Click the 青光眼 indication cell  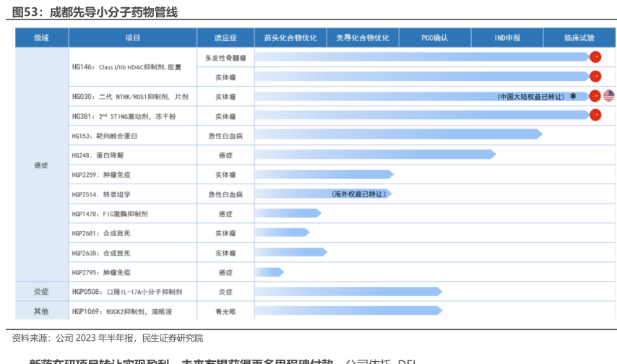point(225,311)
